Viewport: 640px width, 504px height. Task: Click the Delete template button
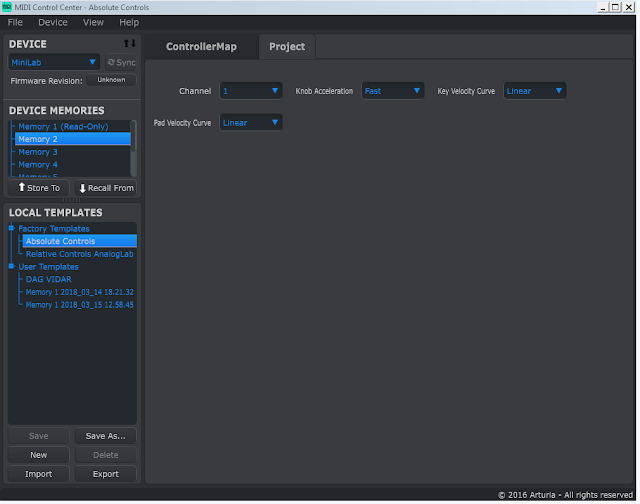106,455
